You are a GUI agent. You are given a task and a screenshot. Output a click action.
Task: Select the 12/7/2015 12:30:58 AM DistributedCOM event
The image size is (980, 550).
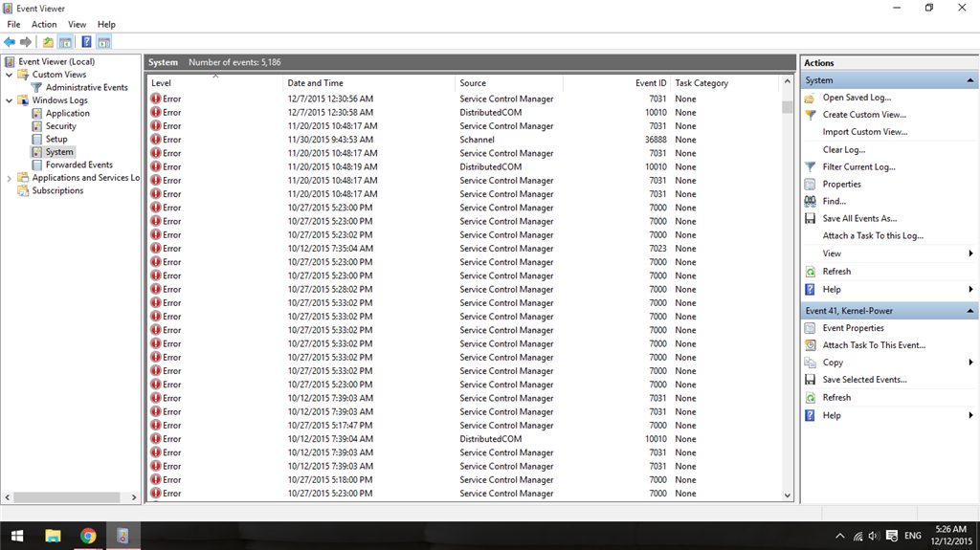click(464, 113)
